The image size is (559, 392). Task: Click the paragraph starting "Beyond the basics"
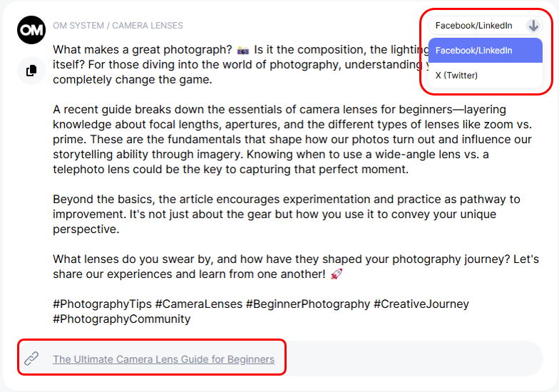point(285,214)
